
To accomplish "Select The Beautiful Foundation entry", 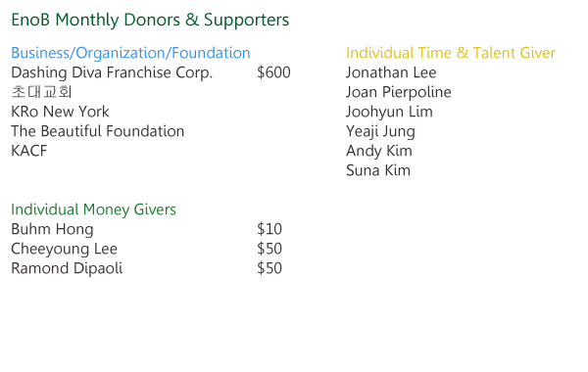I will point(97,131).
